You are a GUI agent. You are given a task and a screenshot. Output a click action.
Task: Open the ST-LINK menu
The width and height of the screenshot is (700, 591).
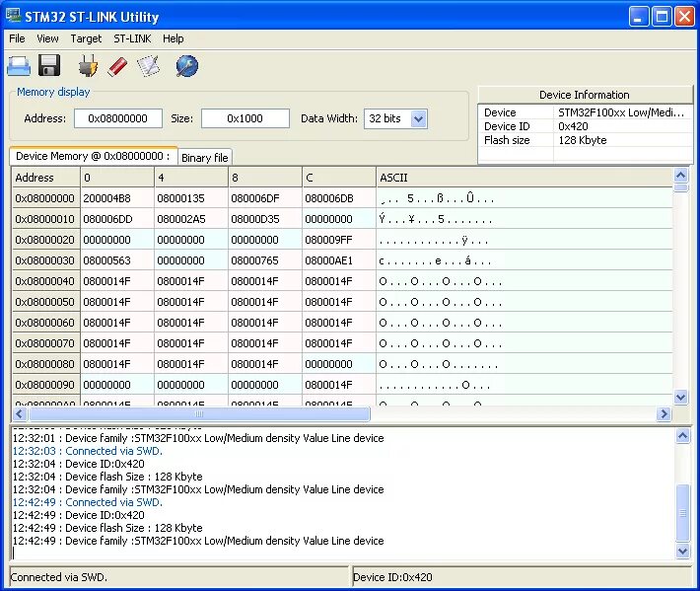132,38
